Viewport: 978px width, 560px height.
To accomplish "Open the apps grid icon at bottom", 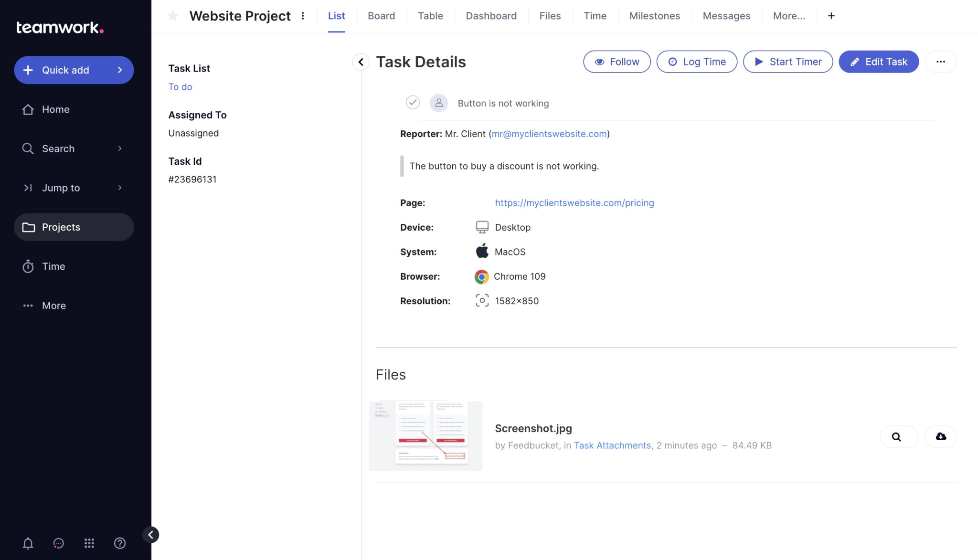I will click(x=89, y=543).
